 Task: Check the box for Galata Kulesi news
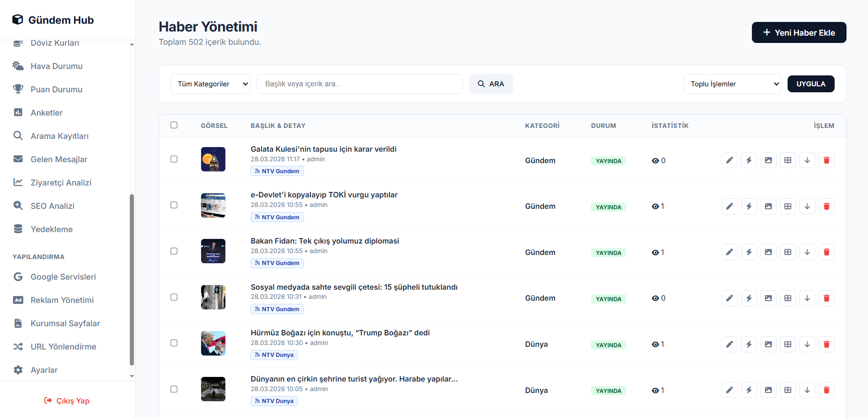click(174, 159)
